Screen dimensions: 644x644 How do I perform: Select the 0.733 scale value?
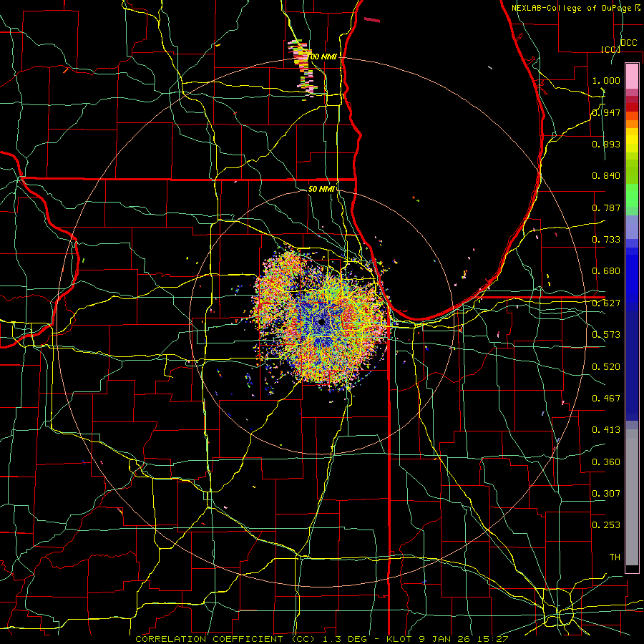(x=606, y=240)
